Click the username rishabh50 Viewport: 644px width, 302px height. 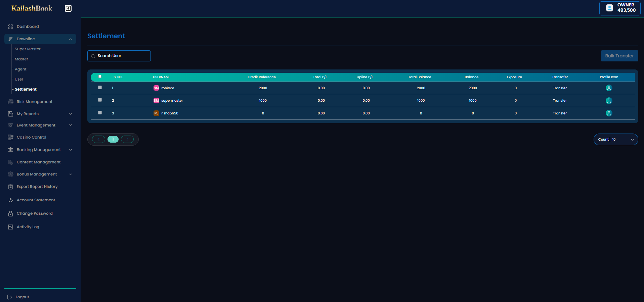tap(170, 113)
